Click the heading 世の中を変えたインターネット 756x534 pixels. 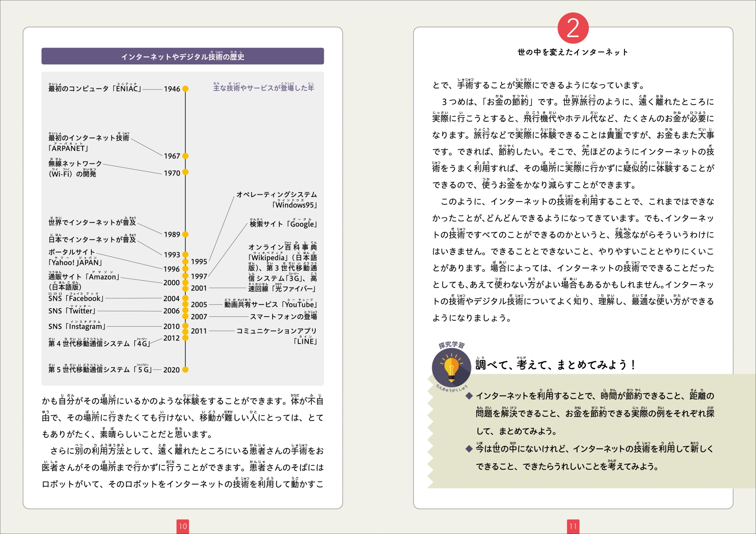click(573, 52)
